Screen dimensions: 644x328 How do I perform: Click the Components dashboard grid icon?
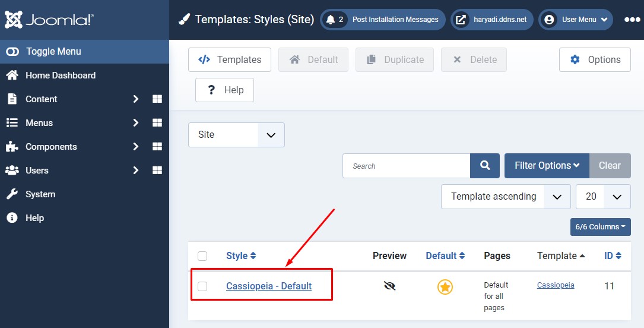[157, 147]
